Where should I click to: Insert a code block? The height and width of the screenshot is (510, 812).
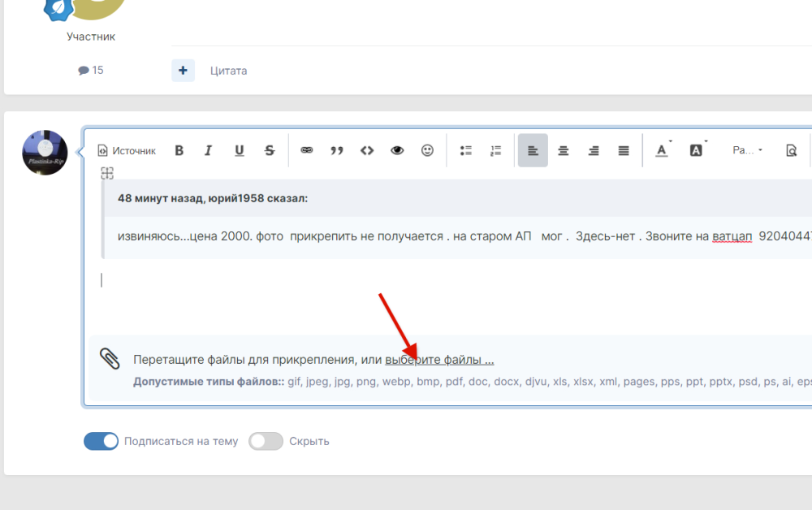point(367,150)
